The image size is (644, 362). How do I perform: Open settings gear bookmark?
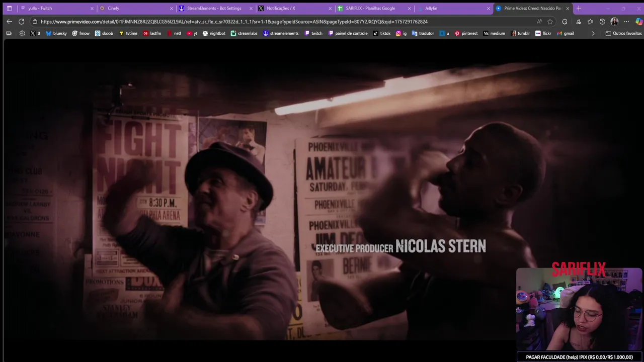pyautogui.click(x=22, y=33)
